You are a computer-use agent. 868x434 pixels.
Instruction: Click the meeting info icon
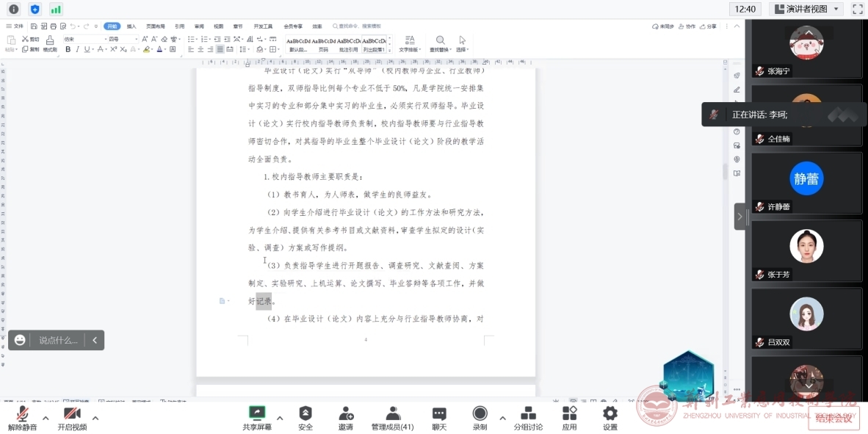point(13,9)
